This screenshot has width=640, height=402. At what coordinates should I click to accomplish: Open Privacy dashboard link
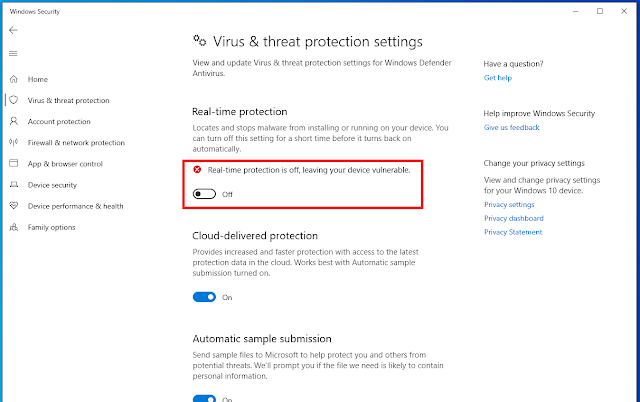513,218
